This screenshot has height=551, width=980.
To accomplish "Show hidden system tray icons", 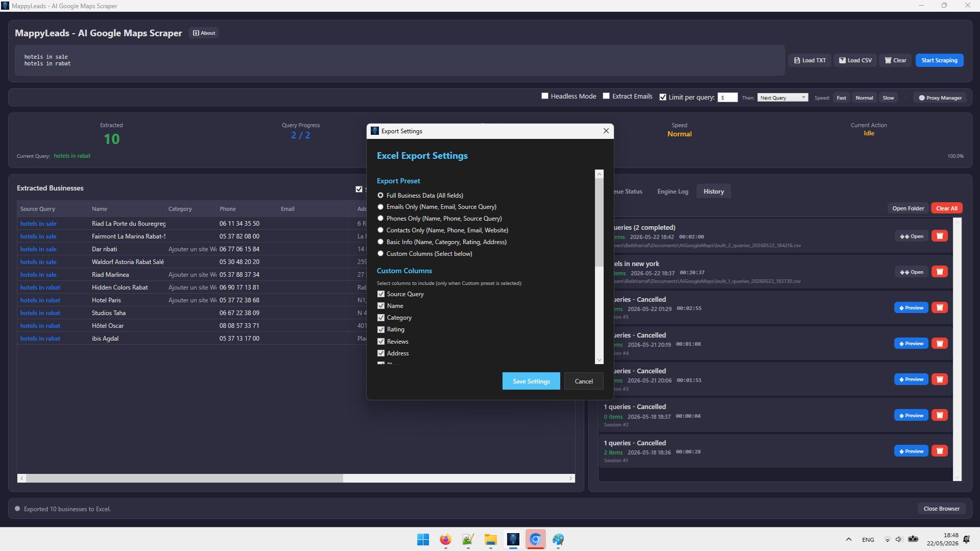I will (848, 539).
